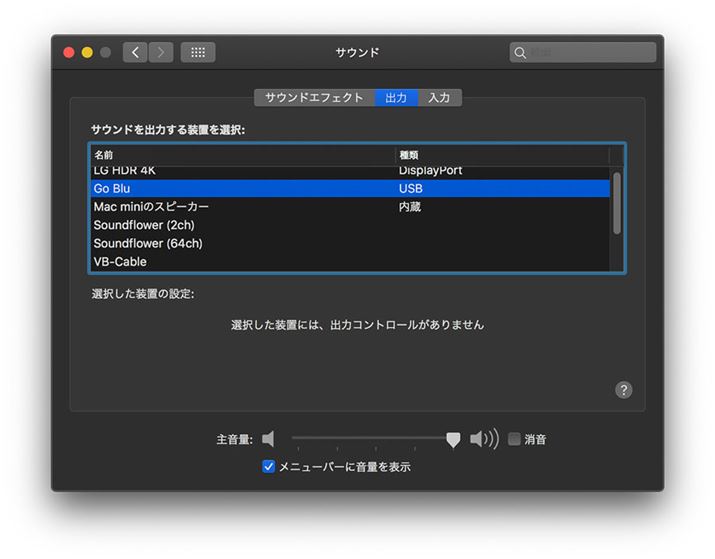Image resolution: width=715 pixels, height=559 pixels.
Task: Switch to the 入力 tab
Action: tap(439, 98)
